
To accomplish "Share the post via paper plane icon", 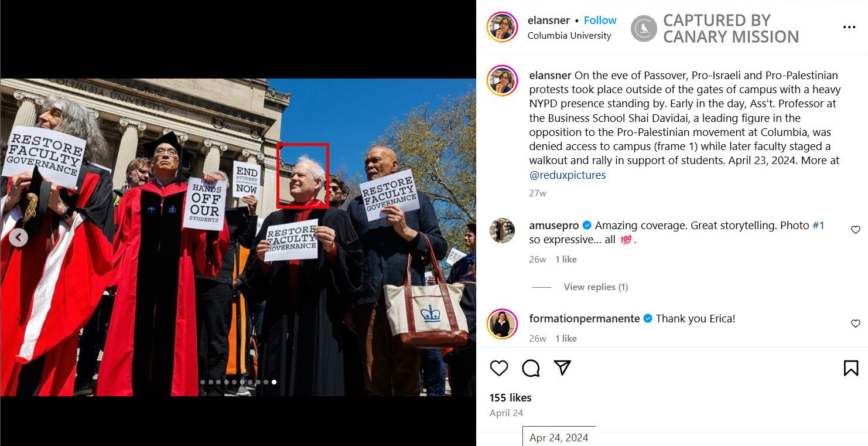I will tap(562, 367).
